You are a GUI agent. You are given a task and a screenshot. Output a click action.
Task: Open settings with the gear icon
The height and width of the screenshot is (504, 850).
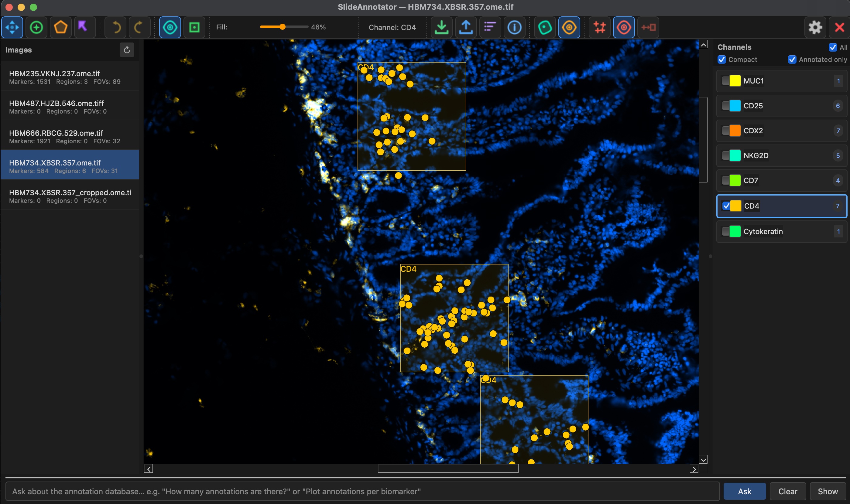[x=815, y=27]
